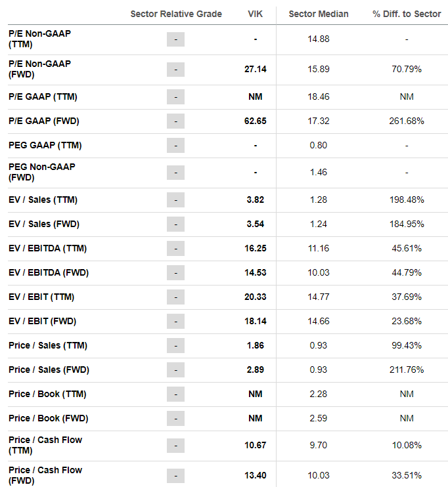448x487 pixels.
Task: Click the 62.65 VIK value for P/E GAAP
Action: (x=256, y=121)
